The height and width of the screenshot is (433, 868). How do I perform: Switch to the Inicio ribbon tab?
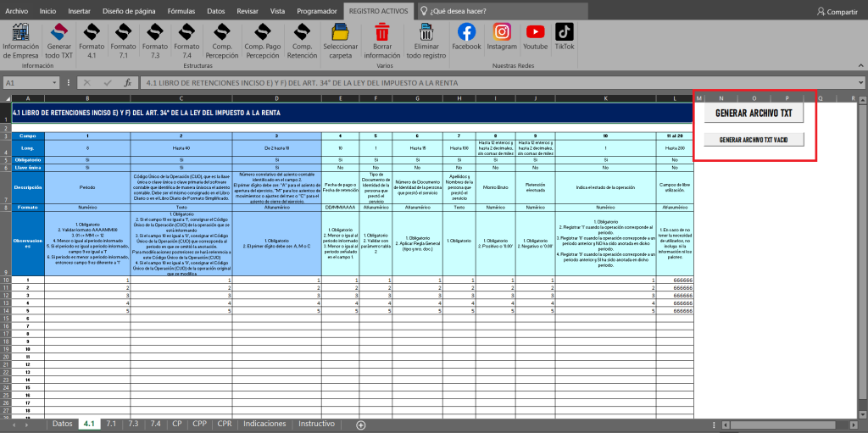tap(48, 11)
